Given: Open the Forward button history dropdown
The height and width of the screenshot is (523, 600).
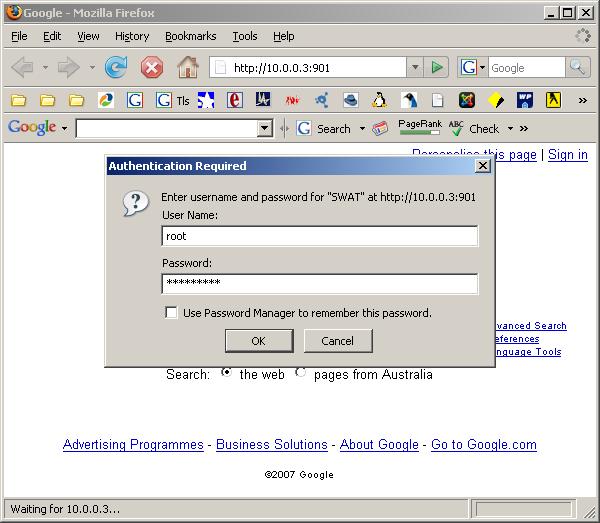Looking at the screenshot, I should 92,68.
